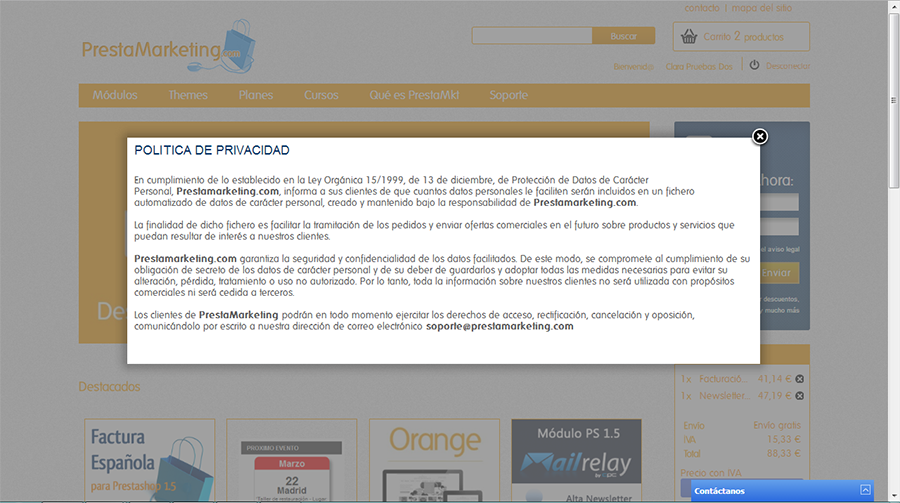The image size is (900, 503).
Task: Open the mapa del sitio link
Action: [x=762, y=8]
